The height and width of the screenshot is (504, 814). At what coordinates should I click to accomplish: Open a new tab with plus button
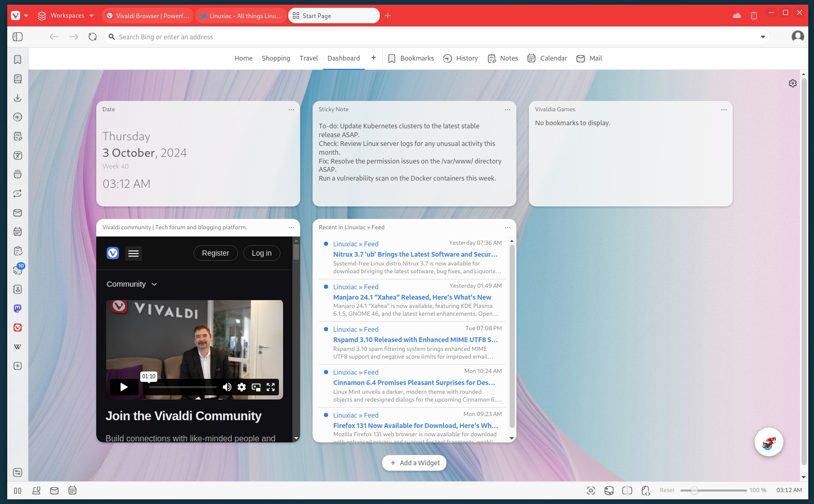388,16
